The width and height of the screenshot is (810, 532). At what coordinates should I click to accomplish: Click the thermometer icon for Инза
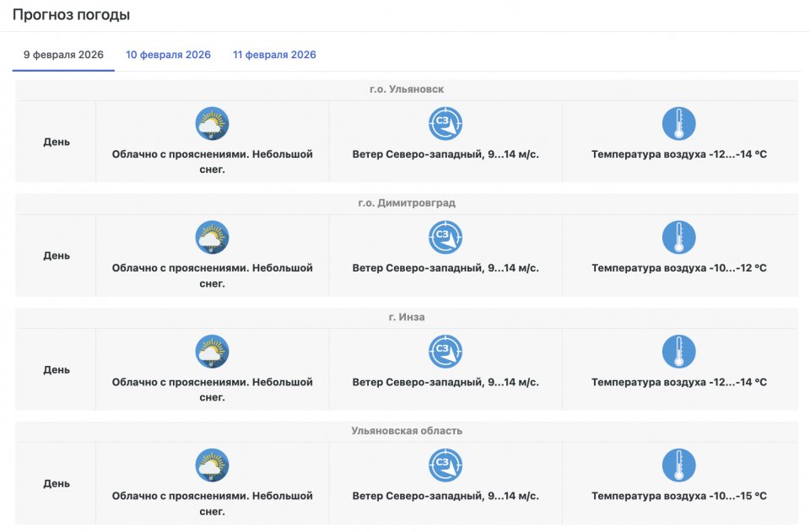coord(678,352)
